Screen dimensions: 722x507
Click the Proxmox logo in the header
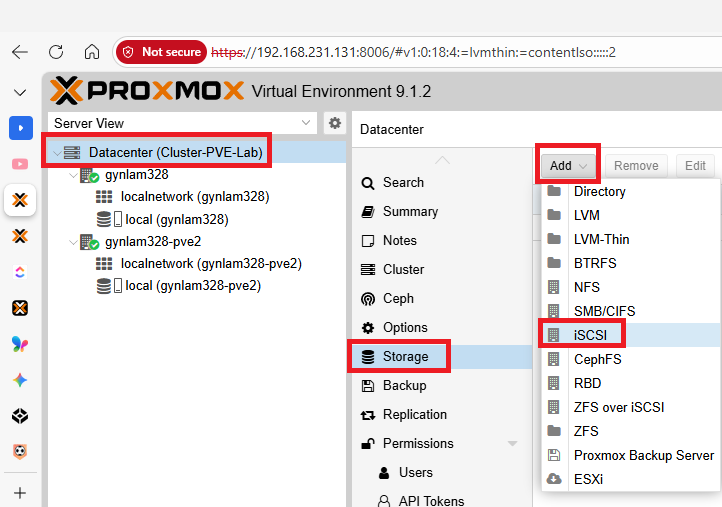tap(147, 90)
